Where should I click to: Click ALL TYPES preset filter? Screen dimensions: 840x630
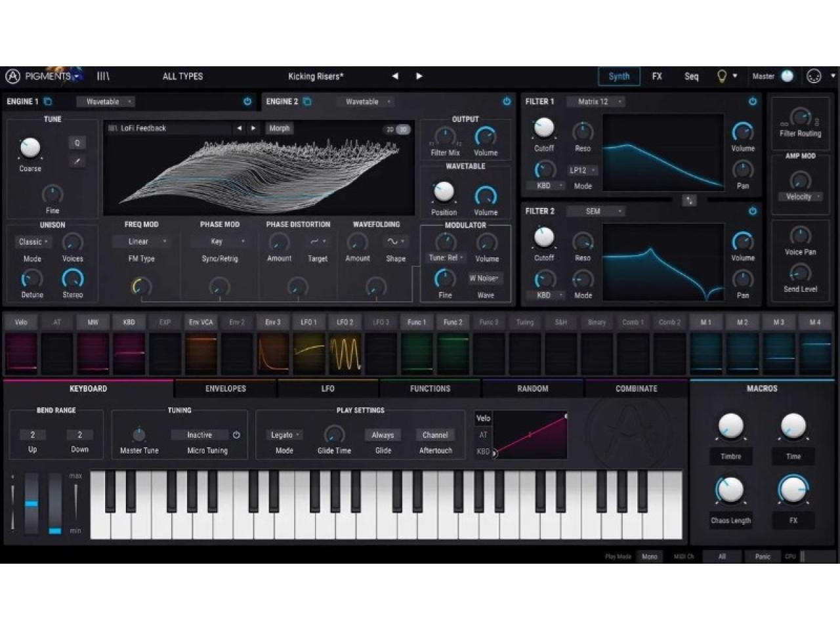pos(182,76)
